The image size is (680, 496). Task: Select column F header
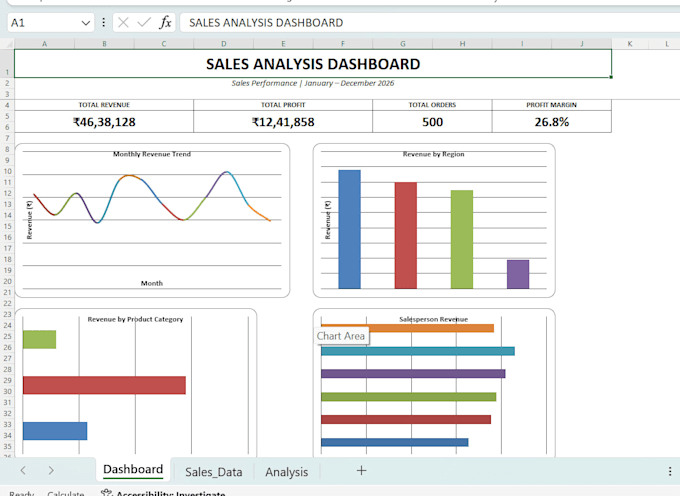[x=343, y=43]
